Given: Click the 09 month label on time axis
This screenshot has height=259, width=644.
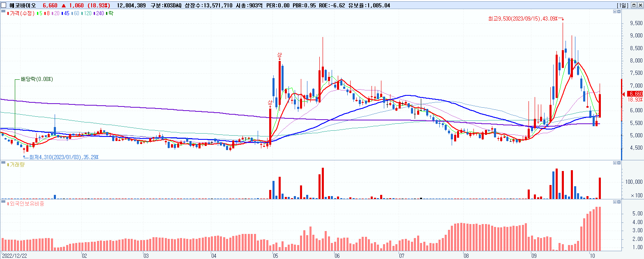Looking at the screenshot, I should [534, 255].
